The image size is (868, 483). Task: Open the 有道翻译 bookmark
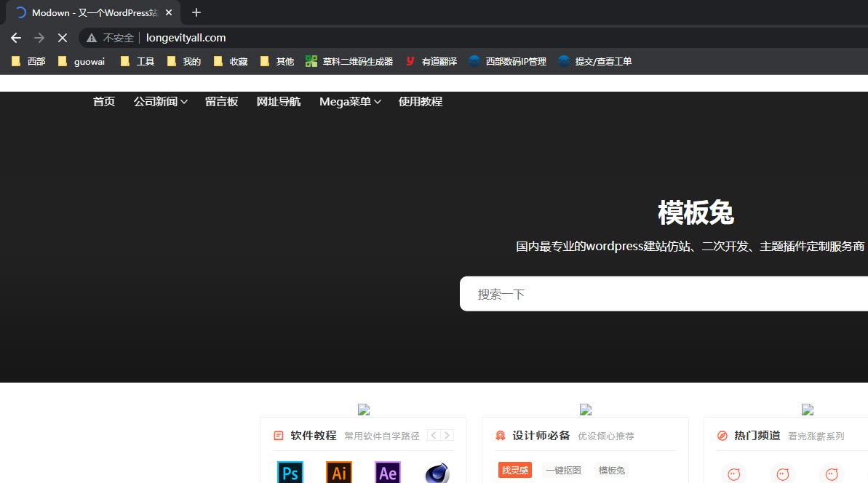pos(431,61)
